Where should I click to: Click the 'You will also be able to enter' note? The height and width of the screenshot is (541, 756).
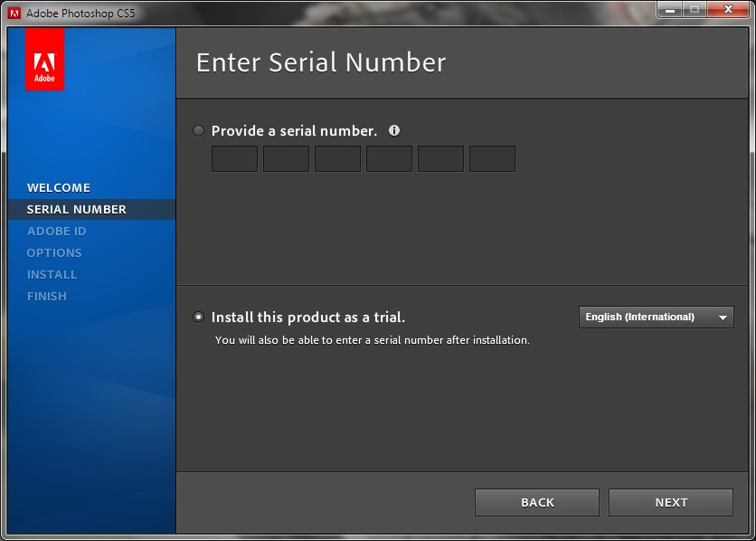pos(373,340)
